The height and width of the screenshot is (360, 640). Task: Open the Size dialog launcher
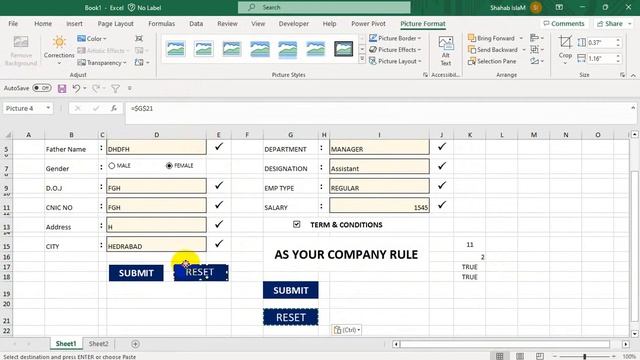622,75
